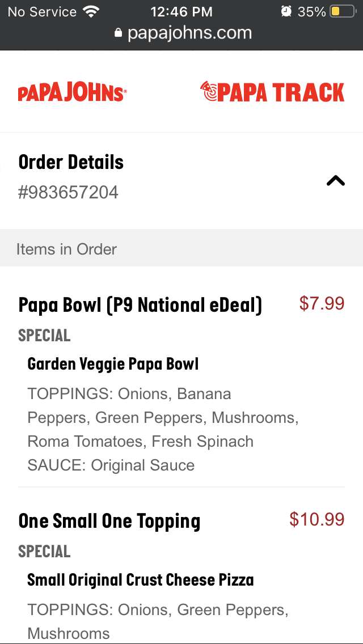
Task: Toggle the Order Details chevron open
Action: click(x=335, y=180)
